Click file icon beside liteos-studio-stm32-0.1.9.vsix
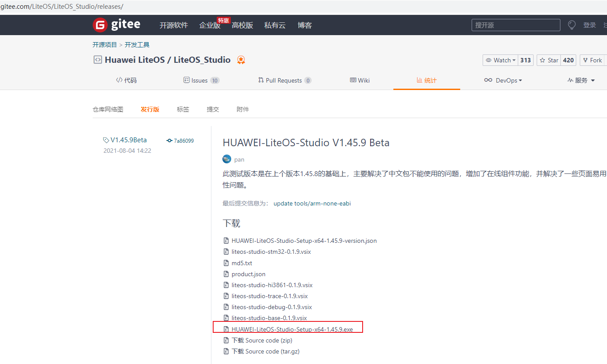The width and height of the screenshot is (607, 364). [226, 252]
